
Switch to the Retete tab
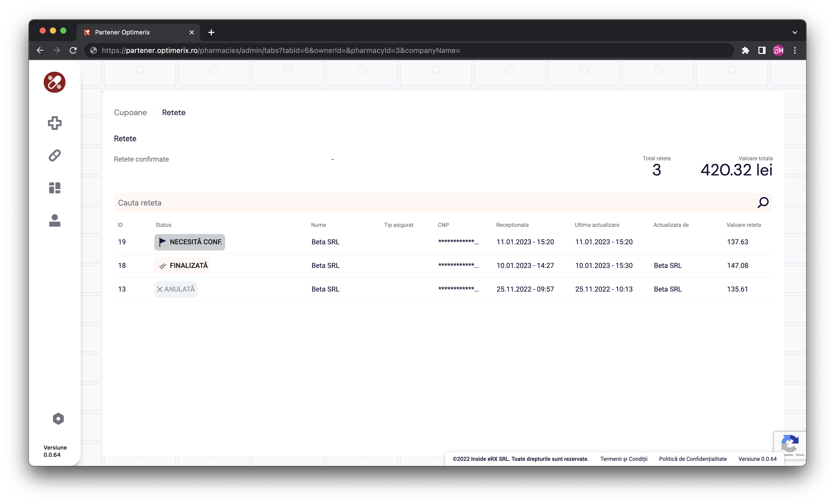(174, 113)
